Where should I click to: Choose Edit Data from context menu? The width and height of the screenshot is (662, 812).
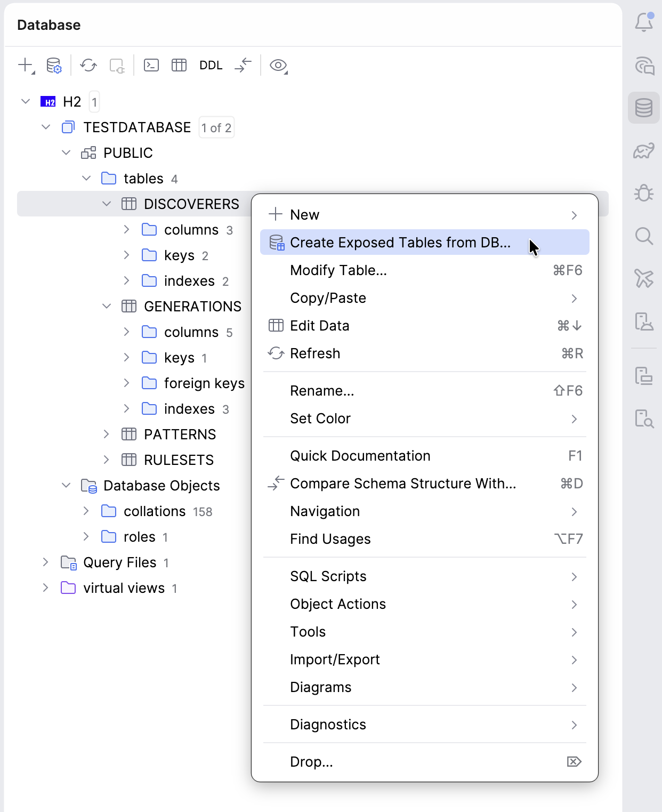pos(425,326)
